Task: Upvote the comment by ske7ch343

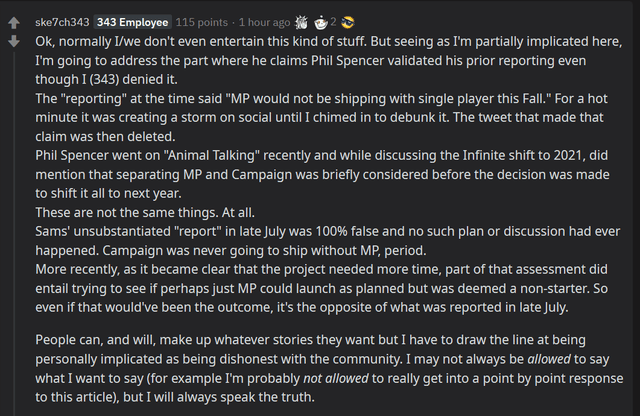Action: tap(14, 22)
